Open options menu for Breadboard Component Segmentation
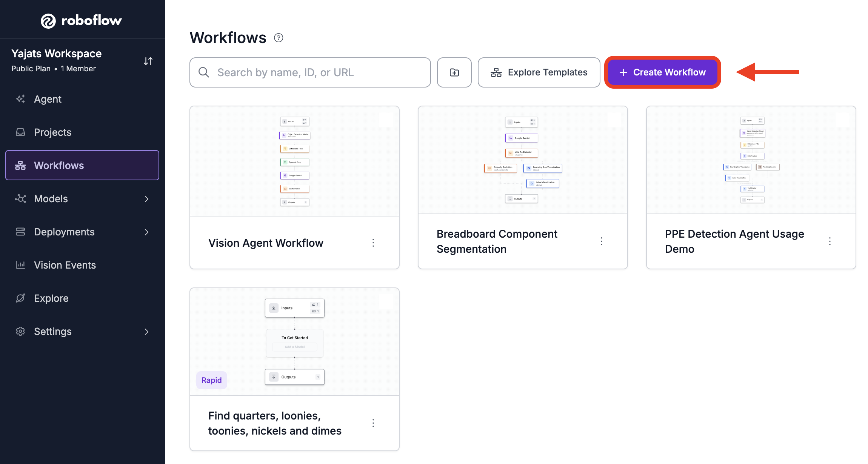Screen dimensions: 868x464 coord(602,241)
